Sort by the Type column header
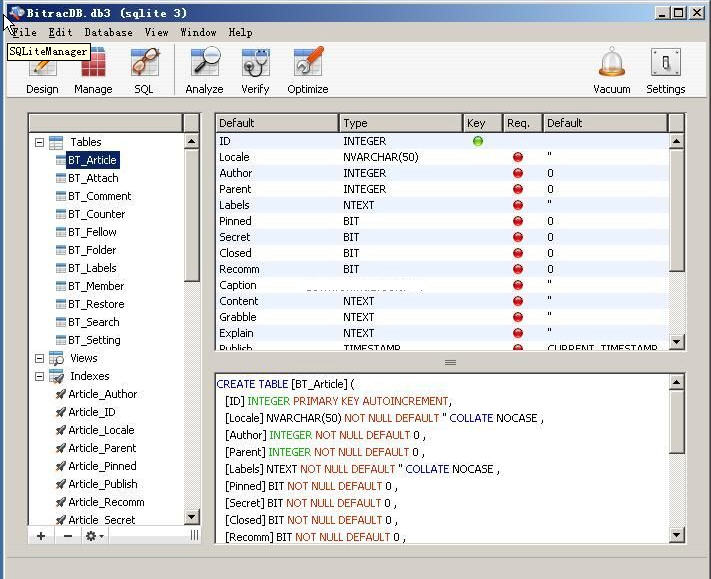This screenshot has height=579, width=711. point(401,123)
